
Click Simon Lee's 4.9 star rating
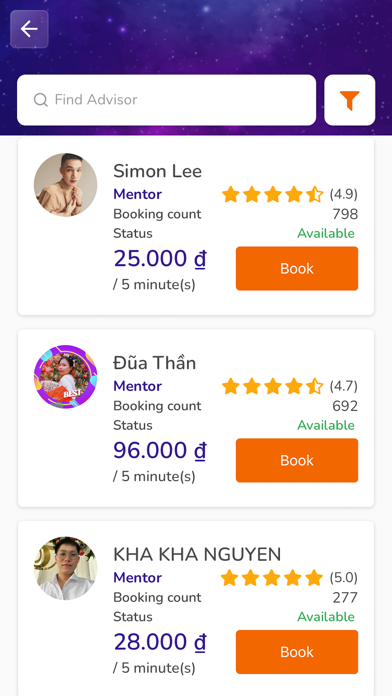coord(289,194)
